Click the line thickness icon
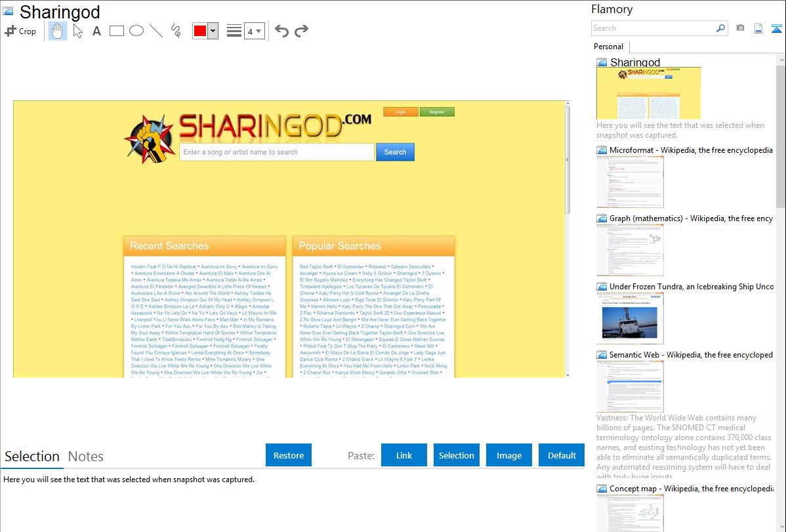 (x=234, y=31)
